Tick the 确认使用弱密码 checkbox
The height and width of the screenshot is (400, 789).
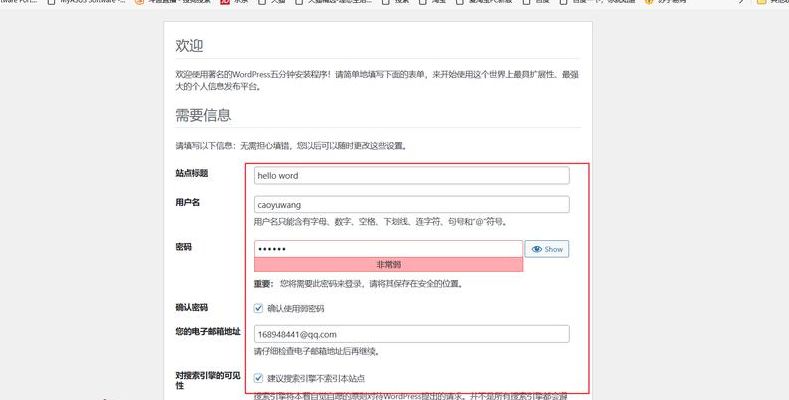point(258,308)
